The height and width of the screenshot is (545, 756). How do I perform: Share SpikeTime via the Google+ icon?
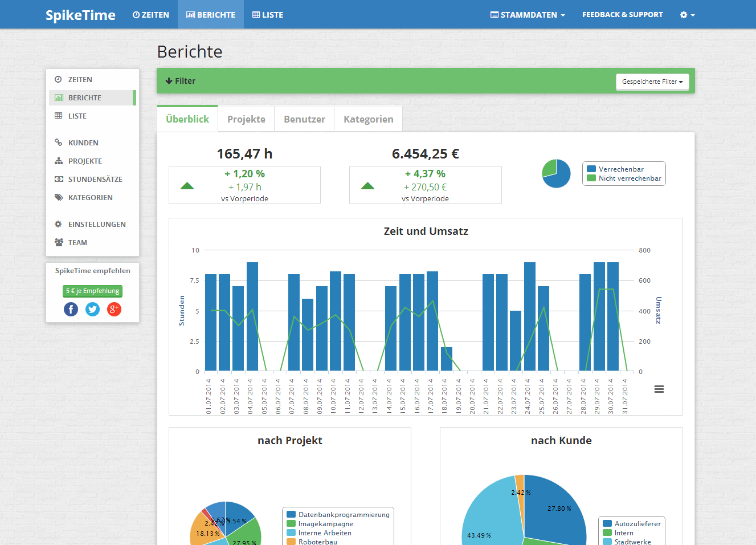(x=114, y=309)
